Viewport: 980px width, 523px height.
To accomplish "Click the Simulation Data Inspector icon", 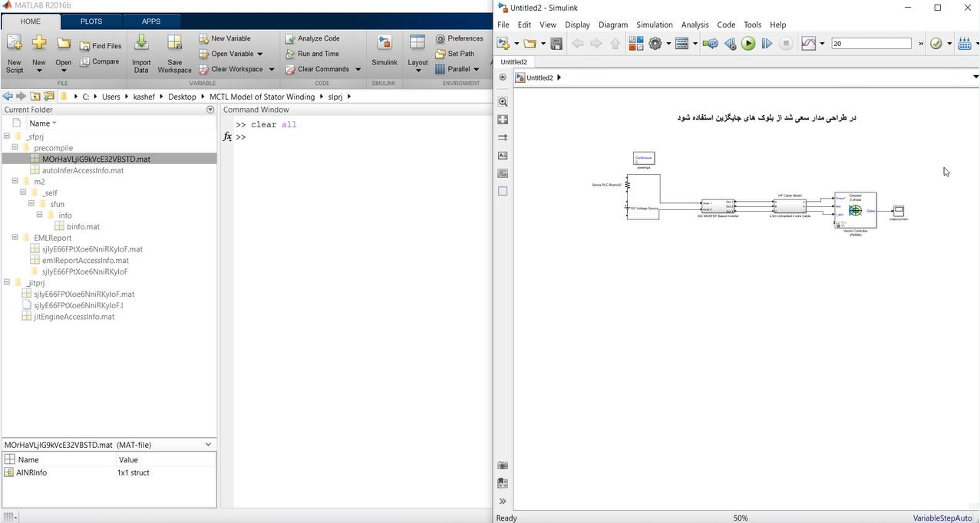I will 809,44.
